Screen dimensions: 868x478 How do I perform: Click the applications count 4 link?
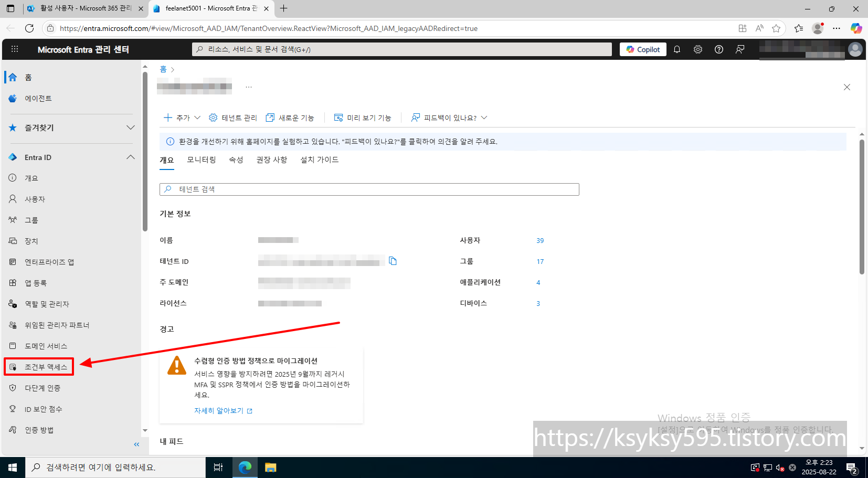click(538, 283)
